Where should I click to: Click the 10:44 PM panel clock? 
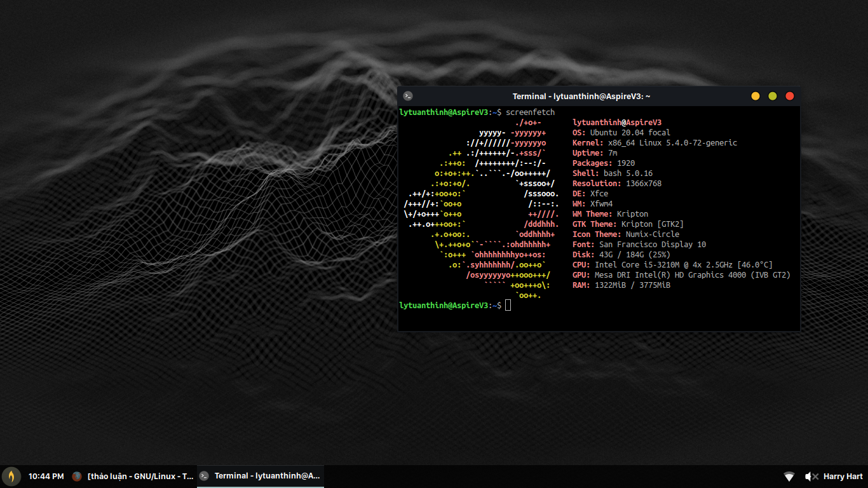coord(46,477)
